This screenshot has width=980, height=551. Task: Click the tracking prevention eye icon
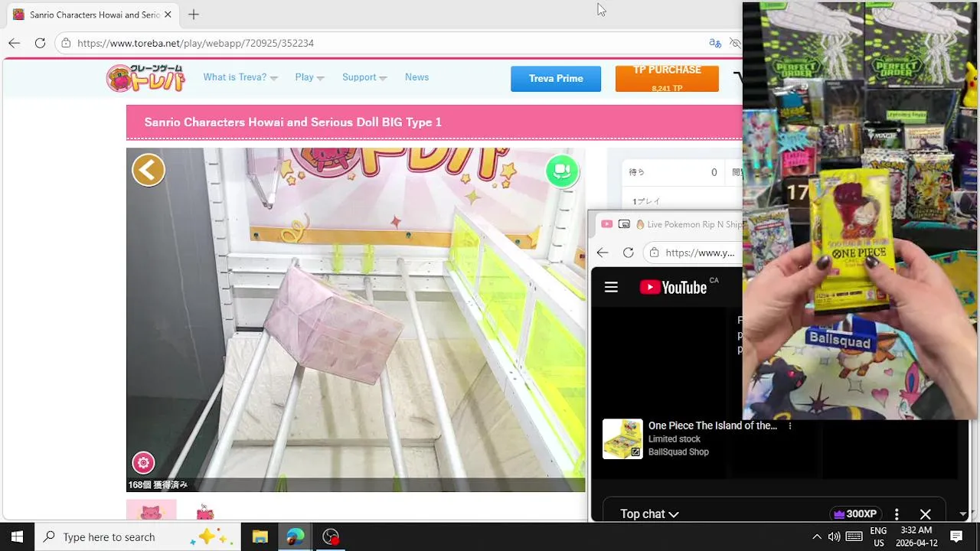tap(735, 43)
